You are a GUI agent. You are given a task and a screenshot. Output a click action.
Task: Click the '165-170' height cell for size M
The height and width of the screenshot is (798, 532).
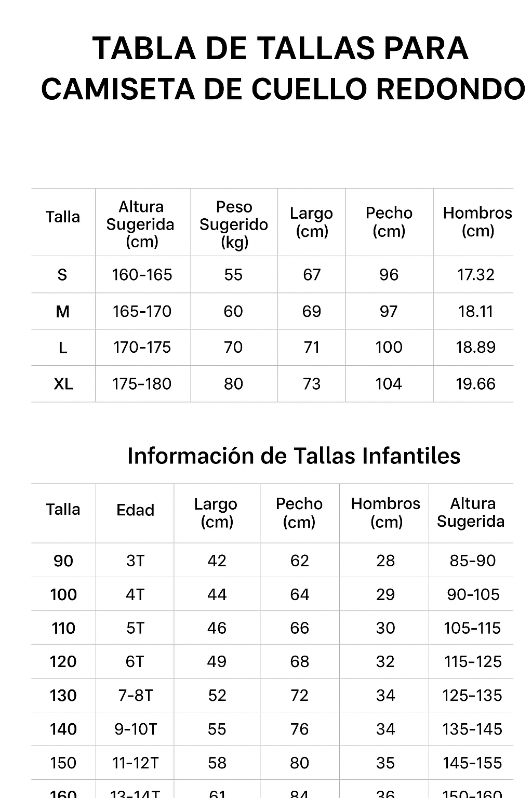click(142, 311)
